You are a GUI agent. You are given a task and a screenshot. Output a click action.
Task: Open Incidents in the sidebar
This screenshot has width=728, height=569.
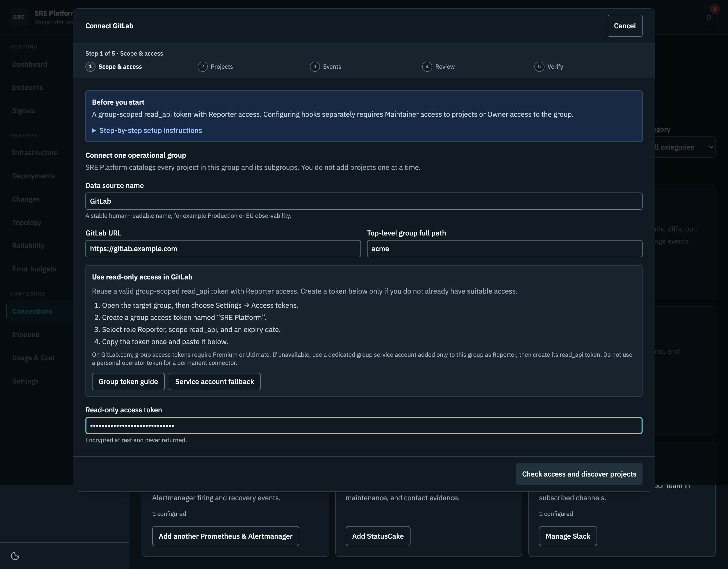click(x=27, y=88)
